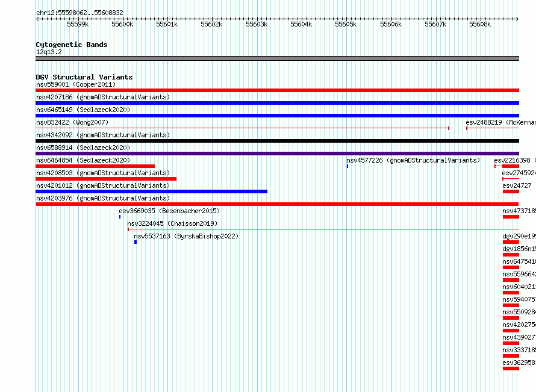This screenshot has height=392, width=536.
Task: Click the thin red line under esv2488219
Action: [x=493, y=128]
